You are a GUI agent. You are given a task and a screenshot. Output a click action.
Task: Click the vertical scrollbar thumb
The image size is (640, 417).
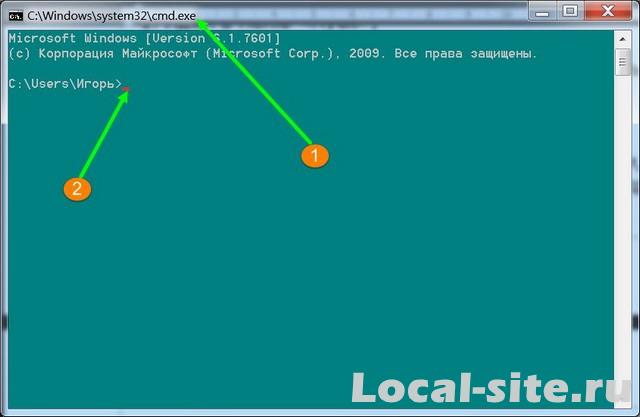(x=622, y=62)
